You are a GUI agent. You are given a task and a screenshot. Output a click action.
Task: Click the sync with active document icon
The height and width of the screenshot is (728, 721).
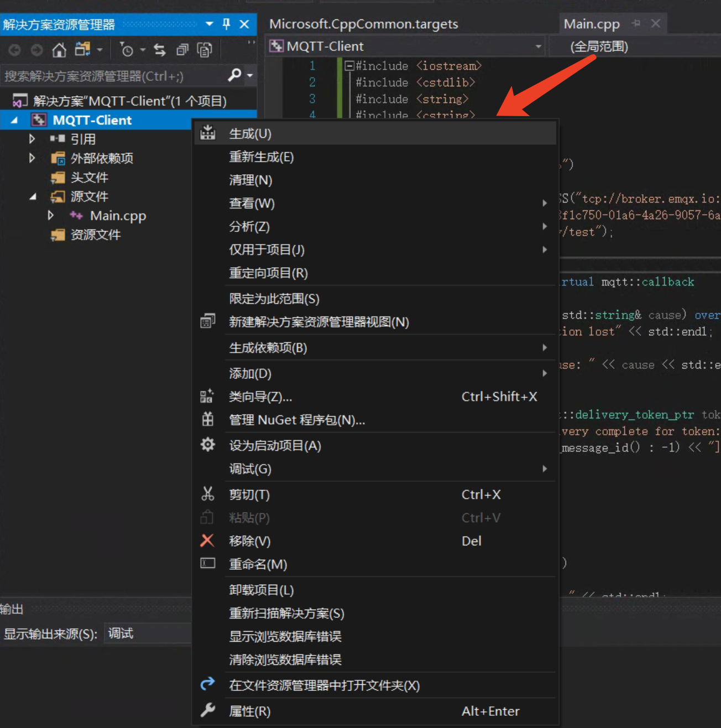[160, 50]
